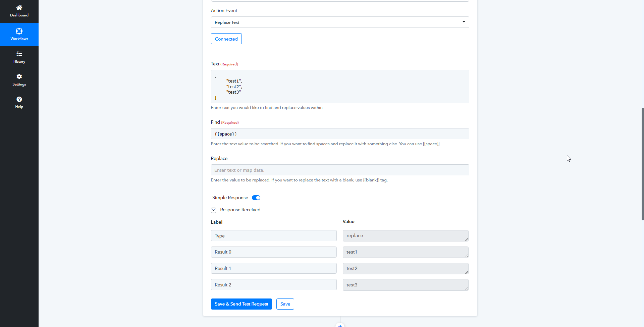Open the Settings gear icon
Image resolution: width=644 pixels, height=327 pixels.
(19, 76)
